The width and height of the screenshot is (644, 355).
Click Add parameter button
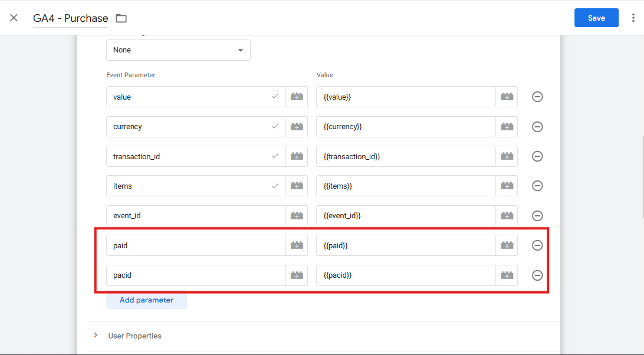tap(147, 300)
